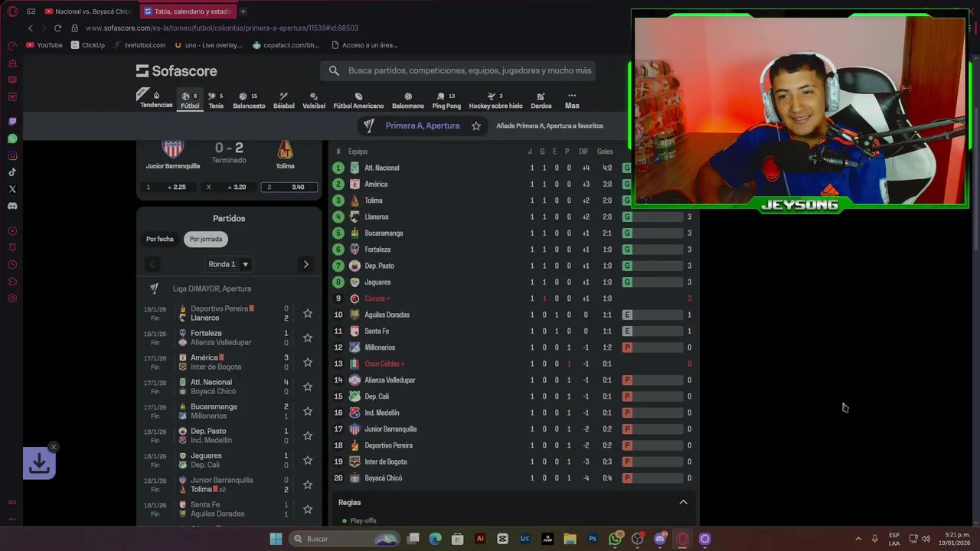Open the ClickUp bookmark
The height and width of the screenshot is (551, 980).
point(88,45)
